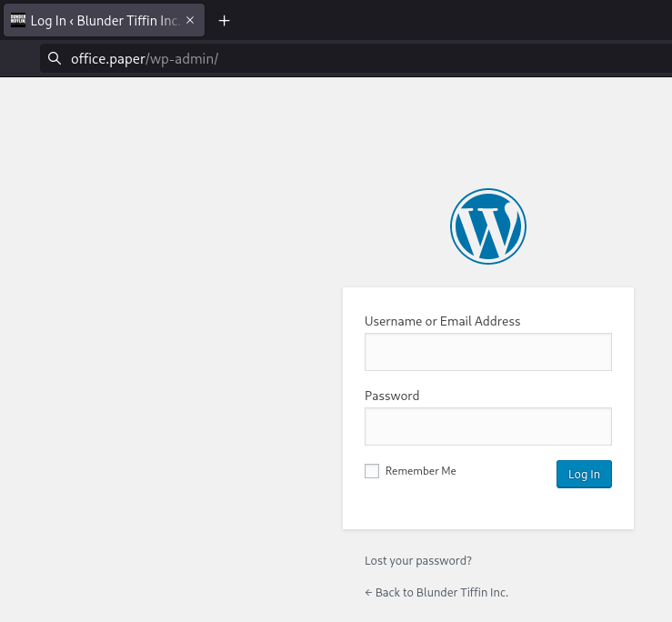The width and height of the screenshot is (672, 622).
Task: Click the Blunder Tiffin favicon on the tab
Action: 17,21
